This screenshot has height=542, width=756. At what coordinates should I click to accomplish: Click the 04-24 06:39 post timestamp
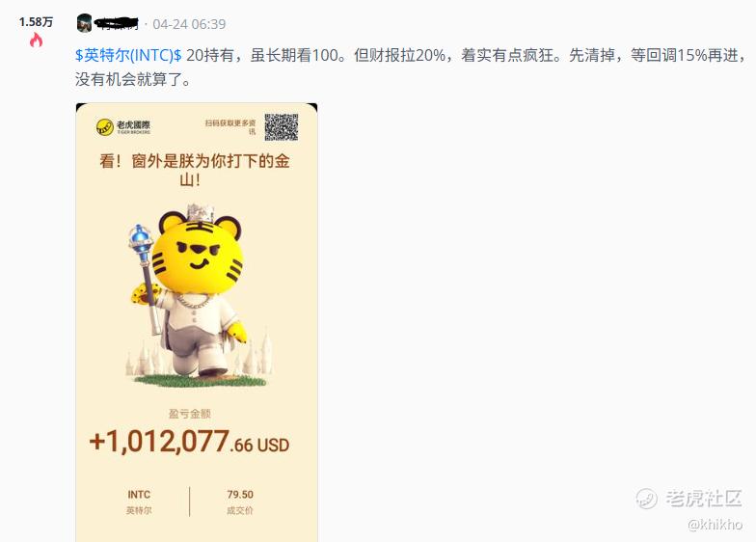click(x=189, y=24)
